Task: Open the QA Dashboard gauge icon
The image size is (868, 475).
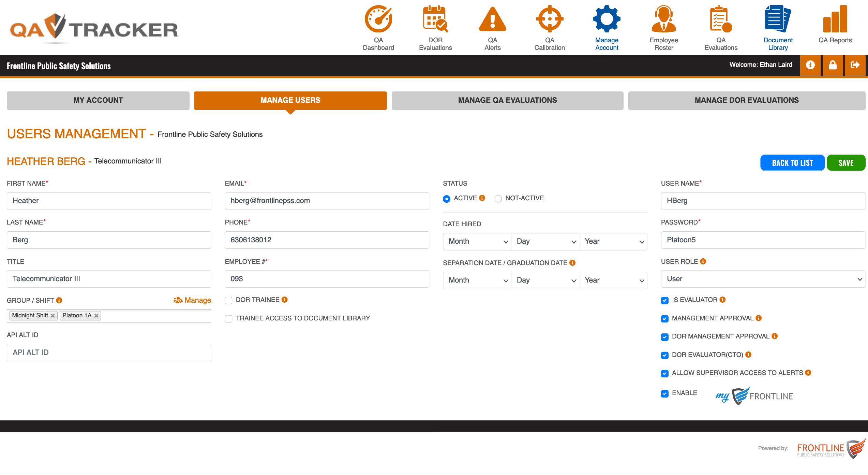Action: (x=378, y=19)
